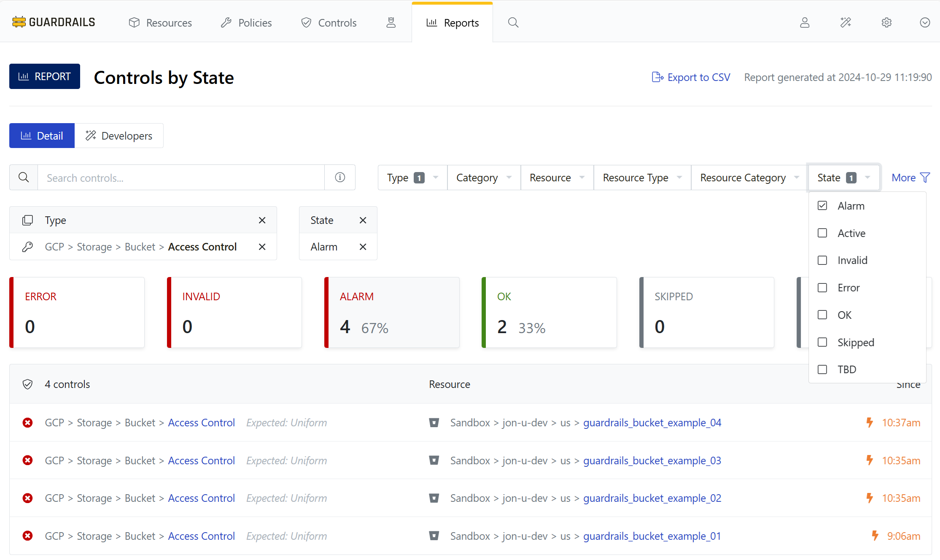Click the magic wand developer icon in header
Viewport: 940px width, 560px height.
pyautogui.click(x=846, y=22)
